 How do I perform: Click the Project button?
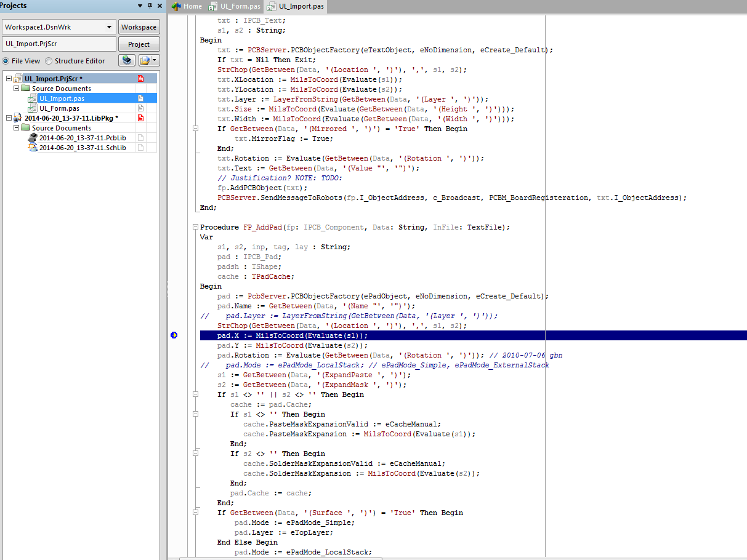point(139,44)
